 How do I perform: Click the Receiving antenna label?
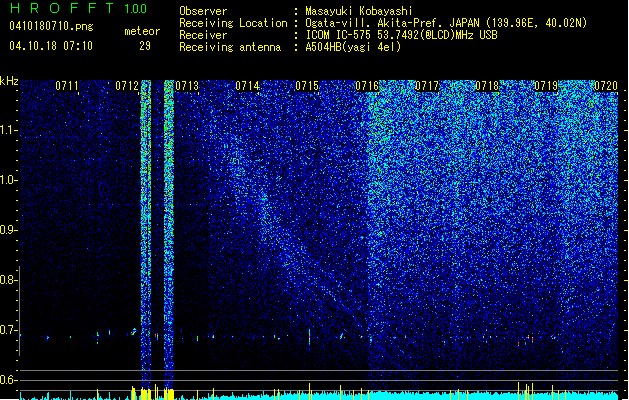click(x=230, y=47)
